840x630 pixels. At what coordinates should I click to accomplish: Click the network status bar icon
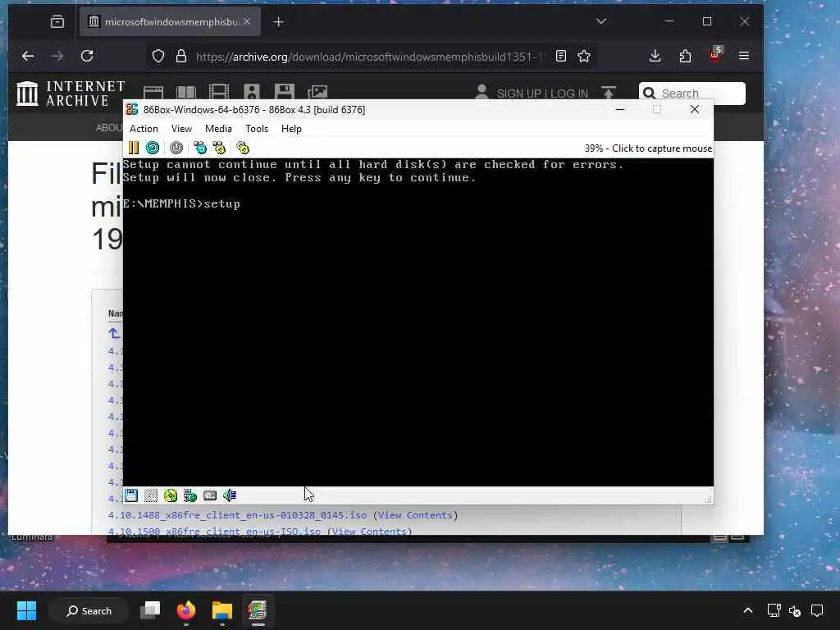(190, 495)
